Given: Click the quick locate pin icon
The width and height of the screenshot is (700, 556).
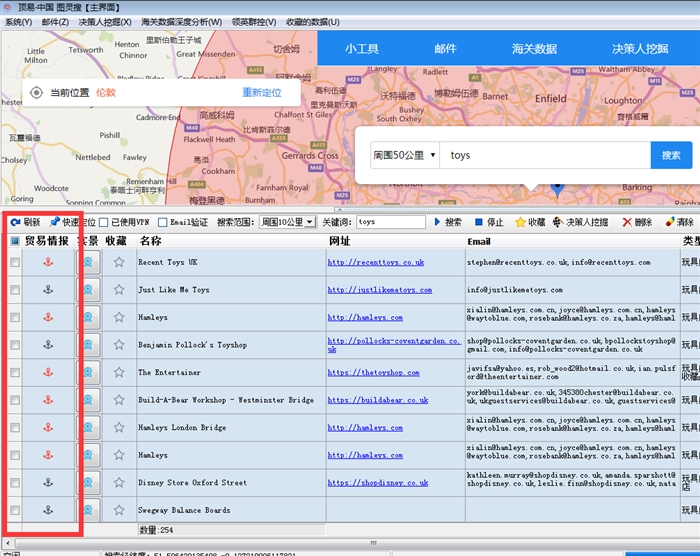Looking at the screenshot, I should (54, 222).
